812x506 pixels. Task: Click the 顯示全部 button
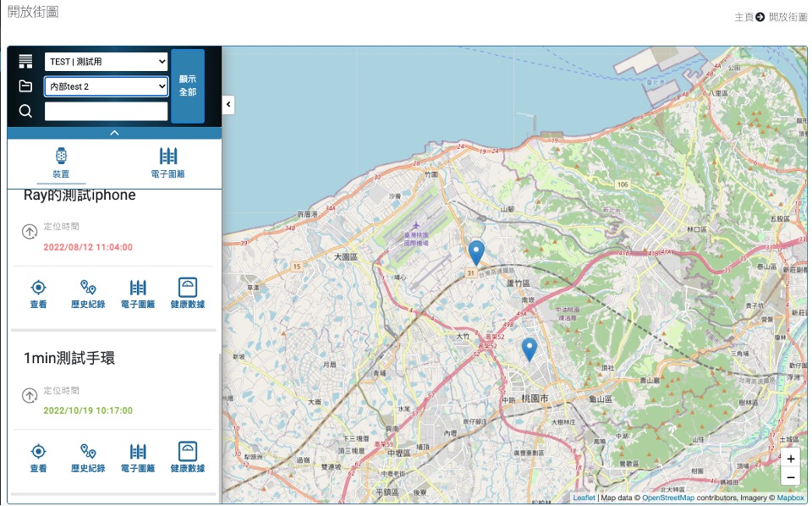click(188, 85)
